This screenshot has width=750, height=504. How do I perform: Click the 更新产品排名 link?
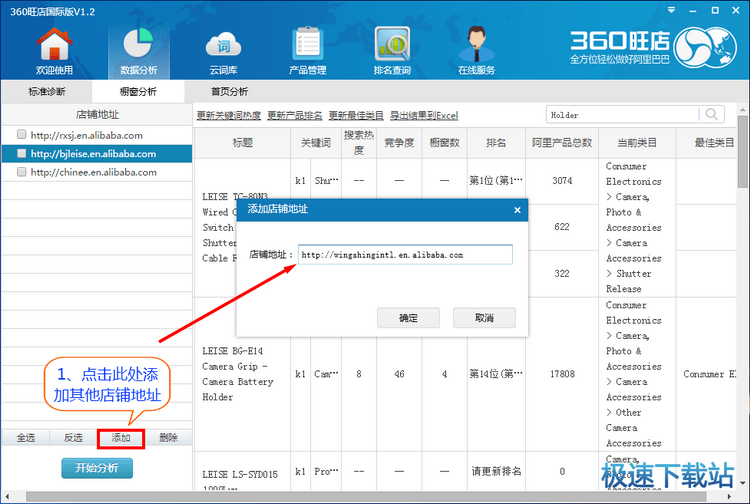[295, 115]
